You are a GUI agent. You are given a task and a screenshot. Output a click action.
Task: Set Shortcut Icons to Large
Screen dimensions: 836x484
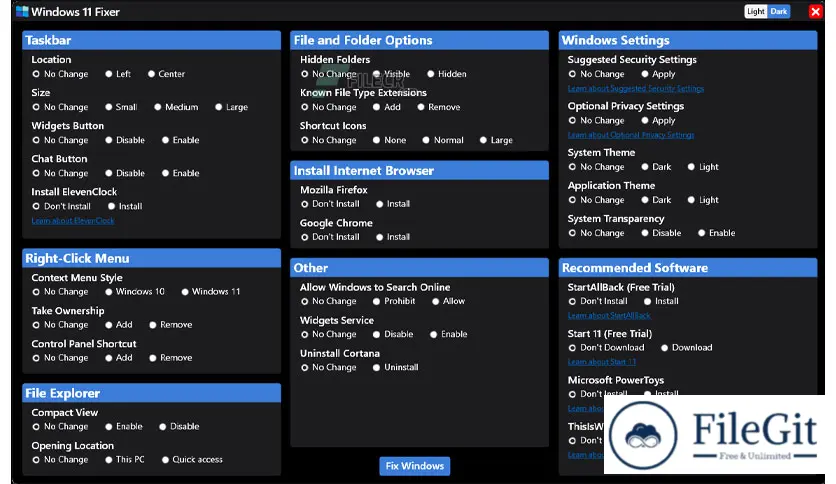coord(496,140)
